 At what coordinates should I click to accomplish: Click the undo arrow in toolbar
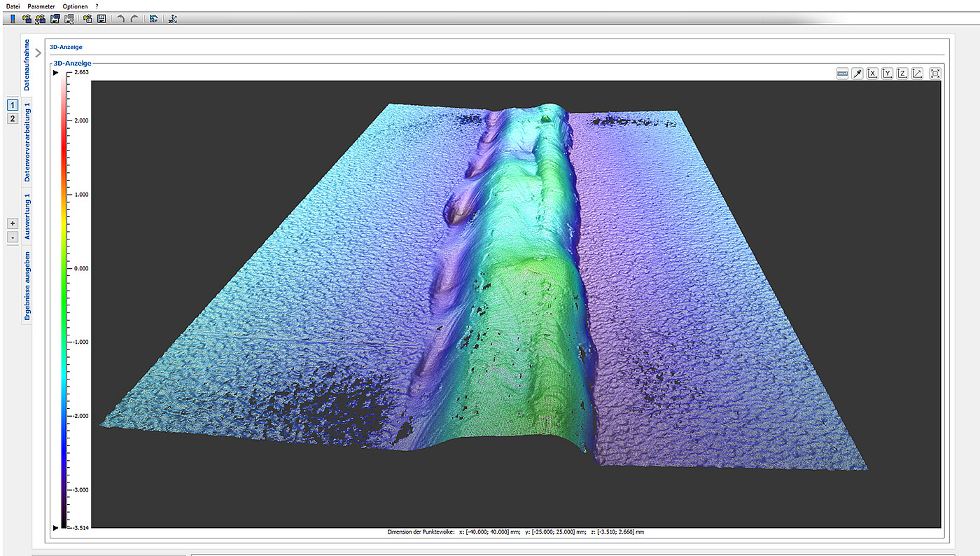click(x=120, y=18)
